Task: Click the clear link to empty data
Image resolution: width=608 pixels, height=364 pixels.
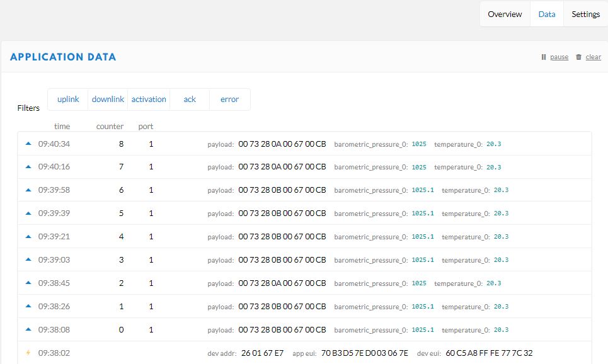Action: (x=593, y=57)
